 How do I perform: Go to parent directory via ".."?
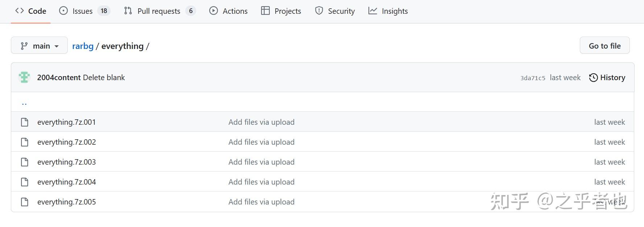[24, 103]
